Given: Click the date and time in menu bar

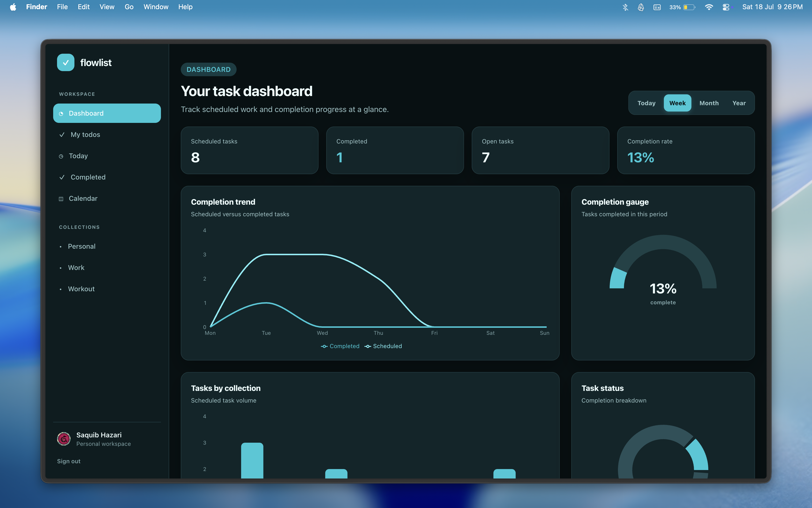Looking at the screenshot, I should (772, 7).
